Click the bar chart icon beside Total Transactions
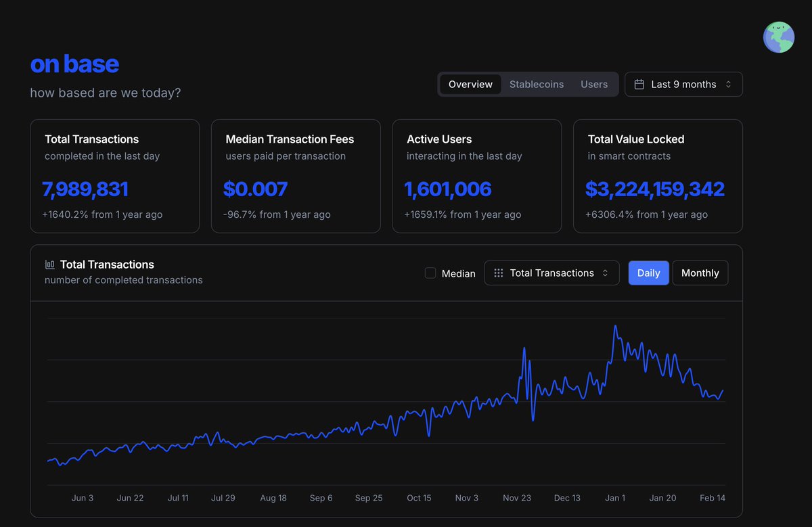 (49, 265)
